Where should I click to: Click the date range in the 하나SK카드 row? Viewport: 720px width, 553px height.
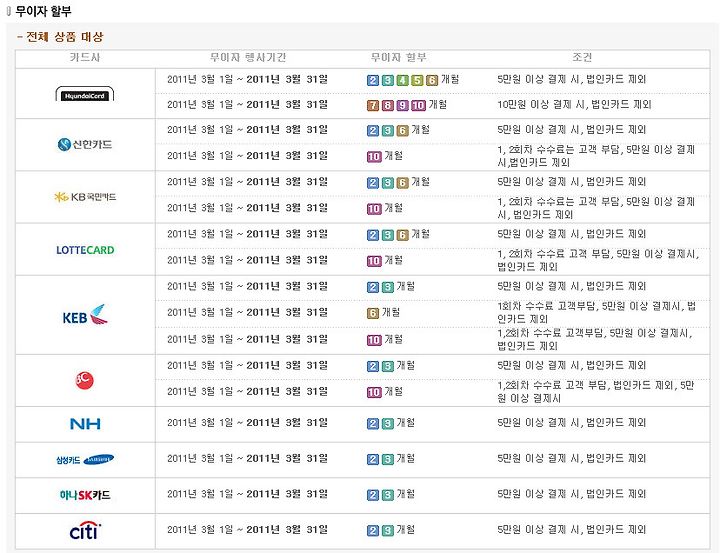[248, 494]
